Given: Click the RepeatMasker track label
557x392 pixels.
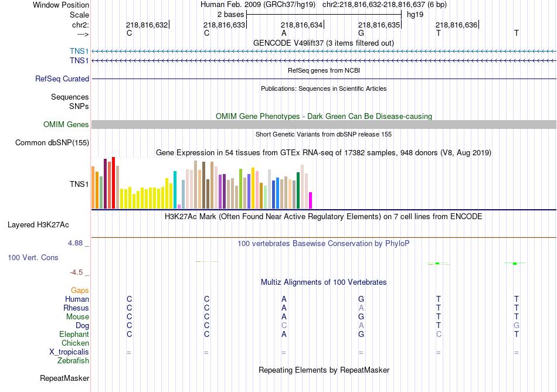Looking at the screenshot, I should click(64, 379).
